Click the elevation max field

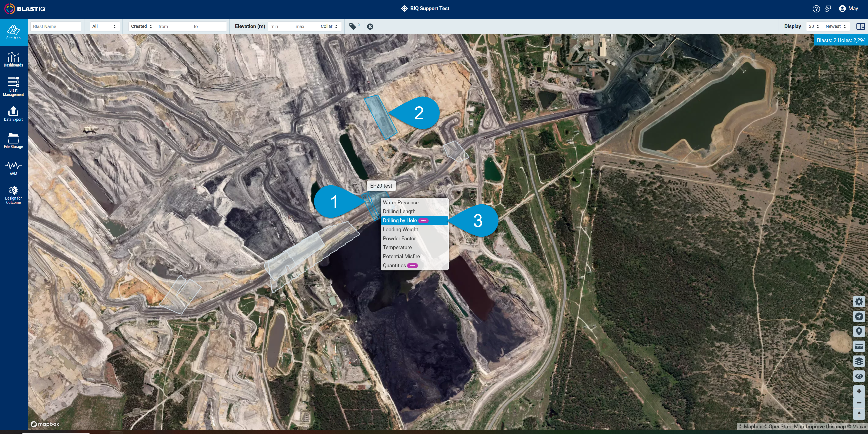coord(305,26)
